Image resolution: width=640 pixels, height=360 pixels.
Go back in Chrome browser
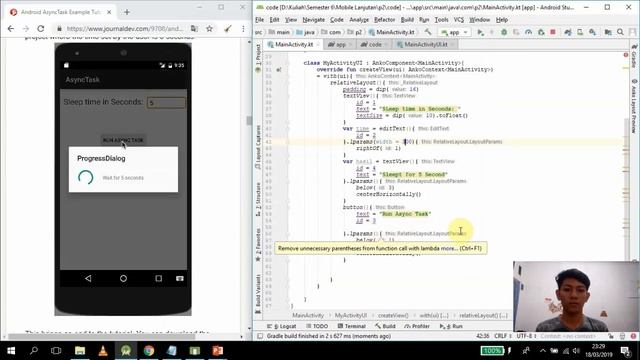tap(11, 29)
